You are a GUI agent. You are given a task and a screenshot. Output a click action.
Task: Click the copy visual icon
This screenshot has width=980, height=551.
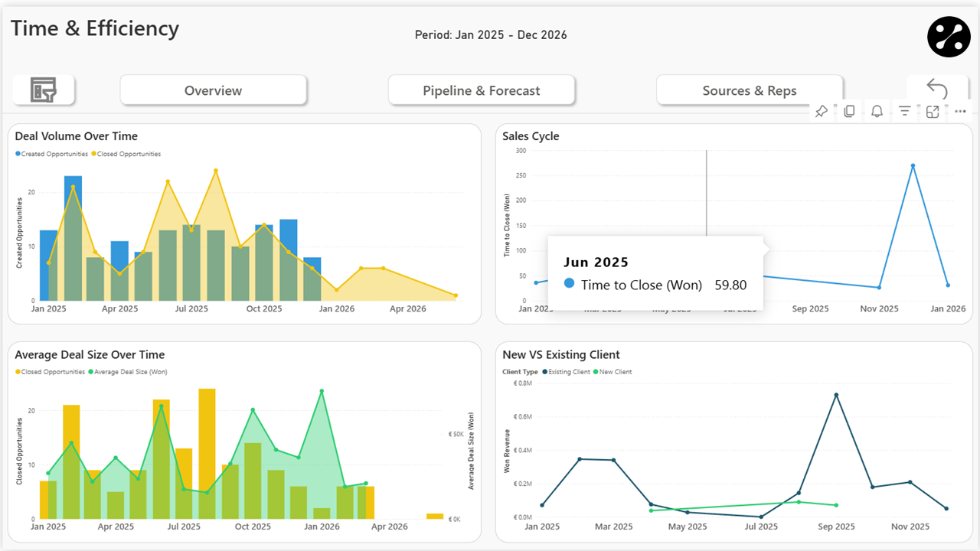point(849,112)
